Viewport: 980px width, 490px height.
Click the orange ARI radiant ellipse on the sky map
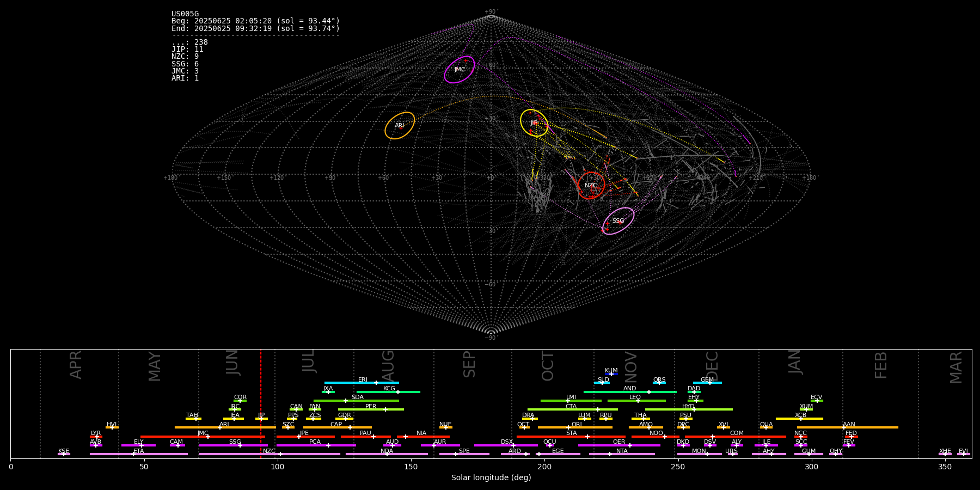pos(400,125)
